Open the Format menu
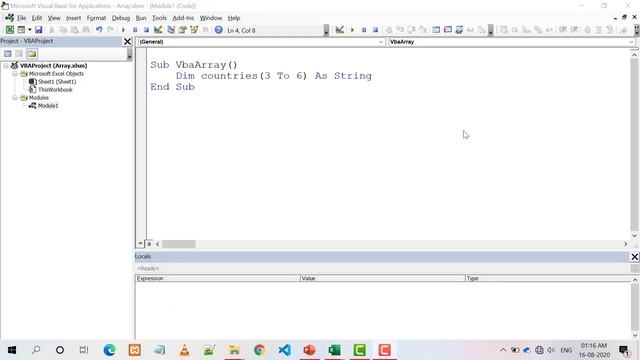Viewport: 640px width, 360px height. tap(96, 18)
